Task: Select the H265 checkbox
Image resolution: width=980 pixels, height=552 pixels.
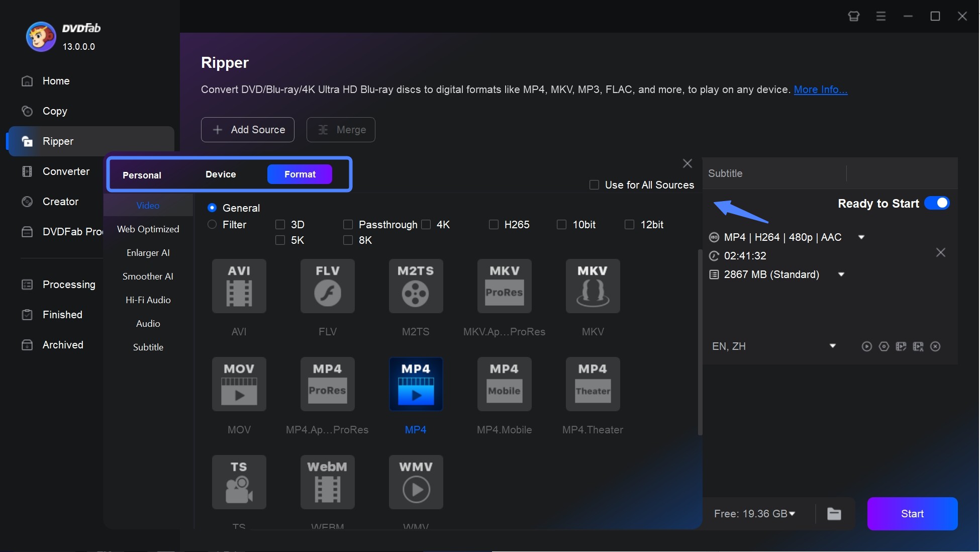Action: click(493, 224)
